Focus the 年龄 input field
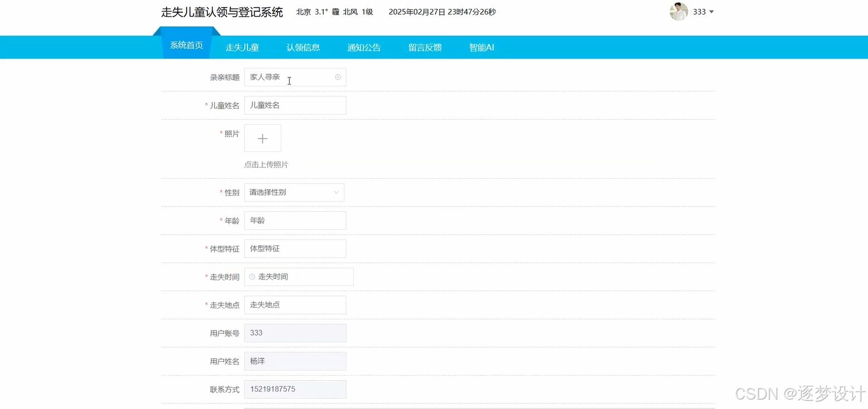The image size is (868, 409). 295,220
